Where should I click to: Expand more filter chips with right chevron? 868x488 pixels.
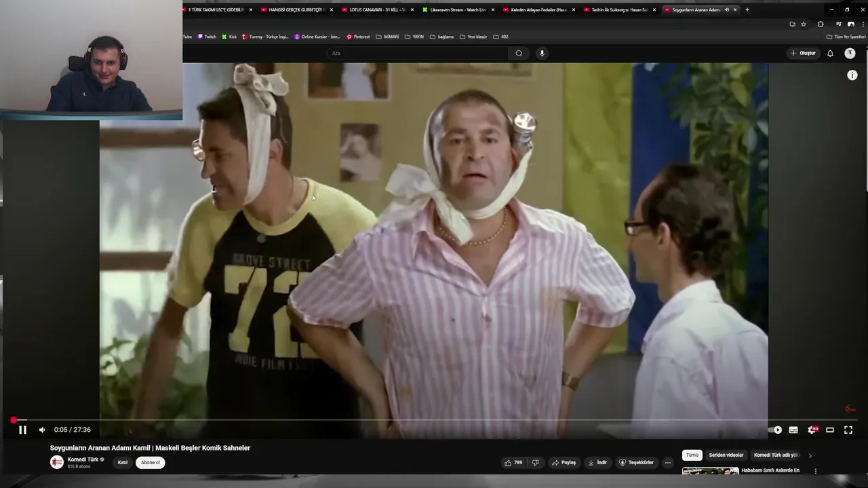[x=810, y=455]
